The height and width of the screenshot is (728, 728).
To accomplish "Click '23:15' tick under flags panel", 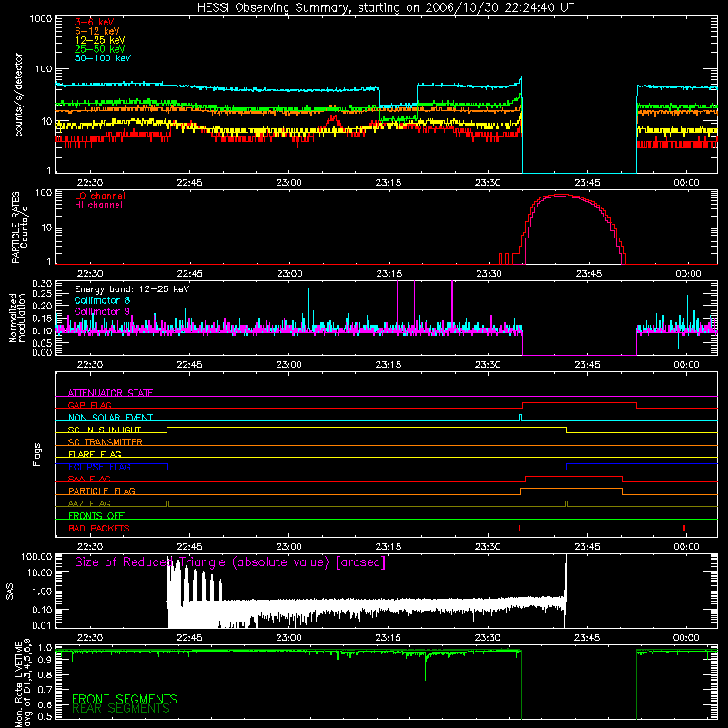I will point(389,547).
